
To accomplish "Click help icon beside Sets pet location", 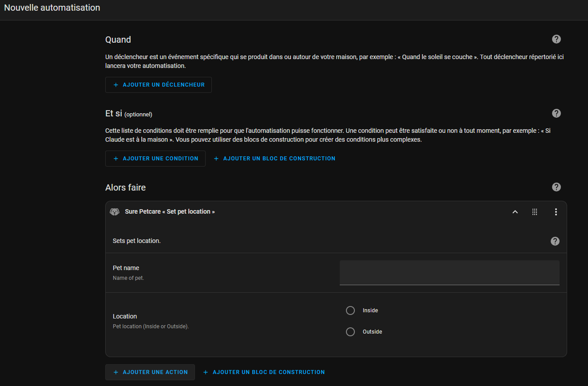I will tap(555, 241).
